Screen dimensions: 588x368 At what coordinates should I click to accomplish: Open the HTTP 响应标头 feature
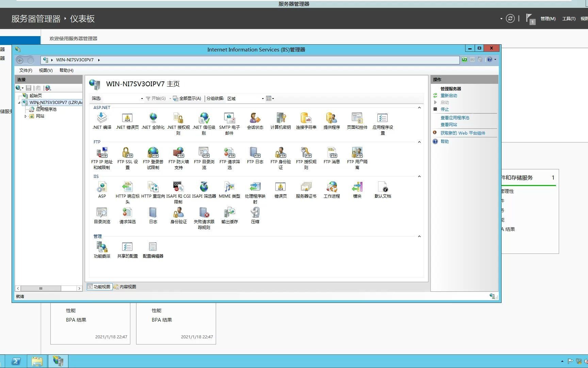pyautogui.click(x=127, y=193)
